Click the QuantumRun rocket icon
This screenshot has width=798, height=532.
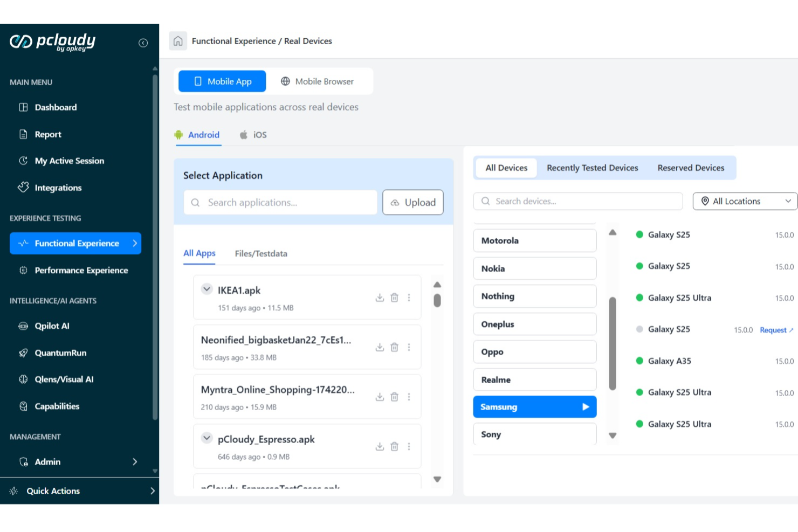[23, 353]
